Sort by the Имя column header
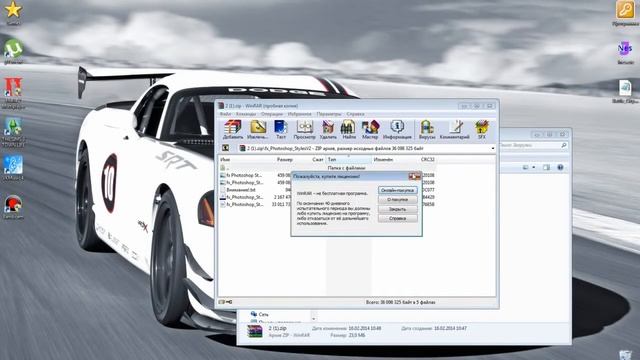 pyautogui.click(x=246, y=160)
